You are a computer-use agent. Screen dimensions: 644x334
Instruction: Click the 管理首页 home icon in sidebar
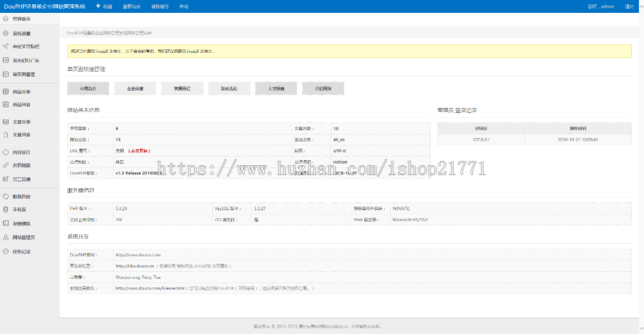[x=6, y=19]
